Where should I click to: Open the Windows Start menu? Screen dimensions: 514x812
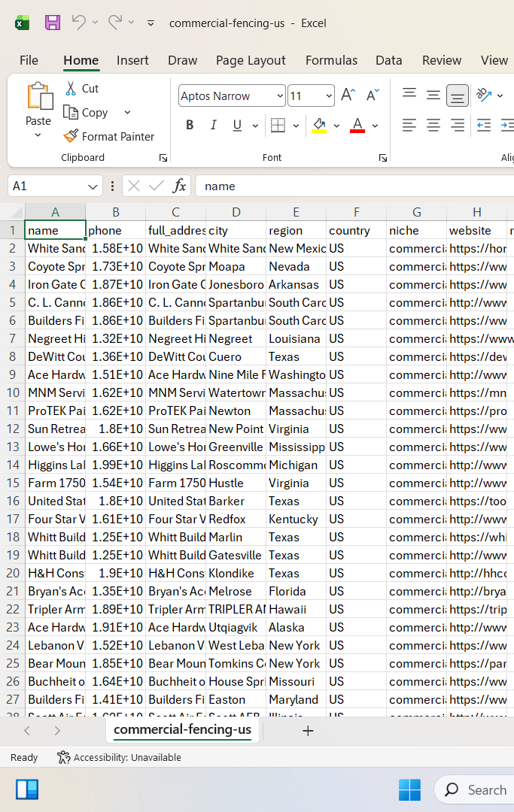(x=409, y=789)
